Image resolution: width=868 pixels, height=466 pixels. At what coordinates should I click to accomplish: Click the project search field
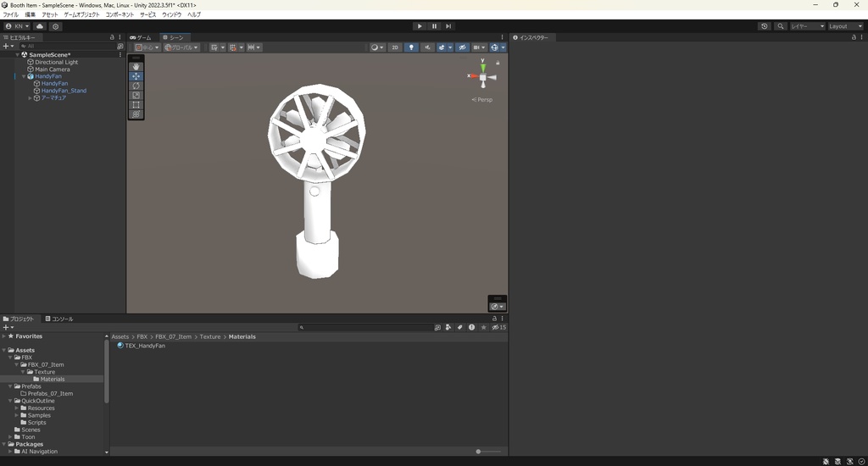tap(364, 328)
